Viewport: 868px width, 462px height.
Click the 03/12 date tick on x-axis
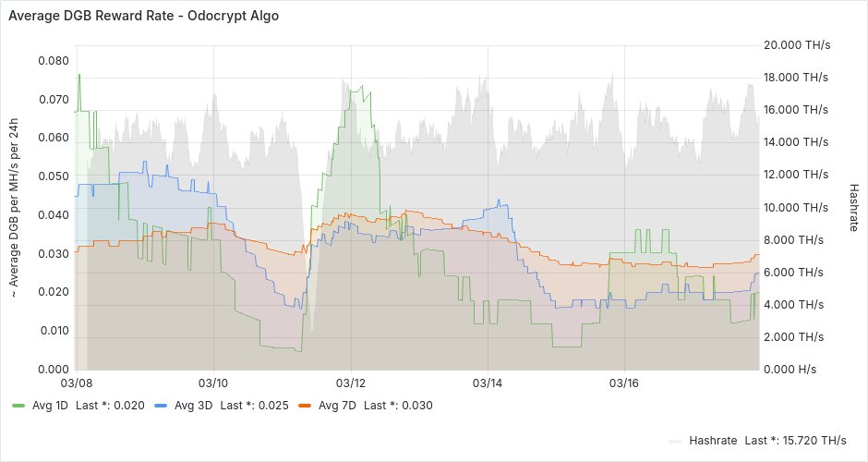351,382
